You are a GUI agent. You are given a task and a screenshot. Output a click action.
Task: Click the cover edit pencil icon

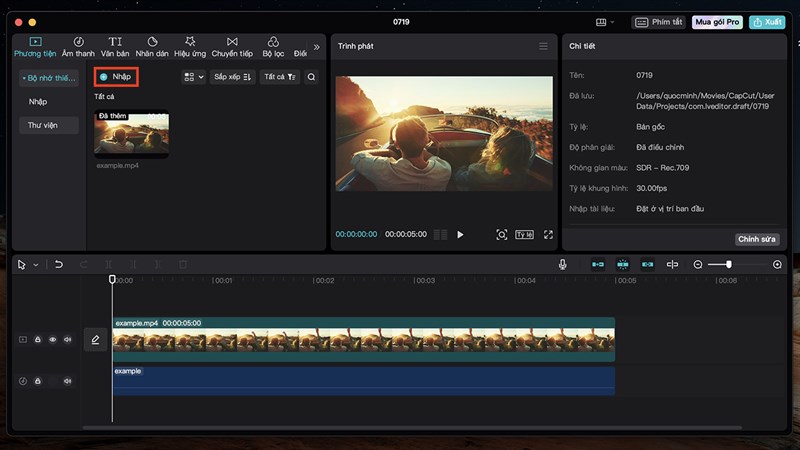coord(95,340)
